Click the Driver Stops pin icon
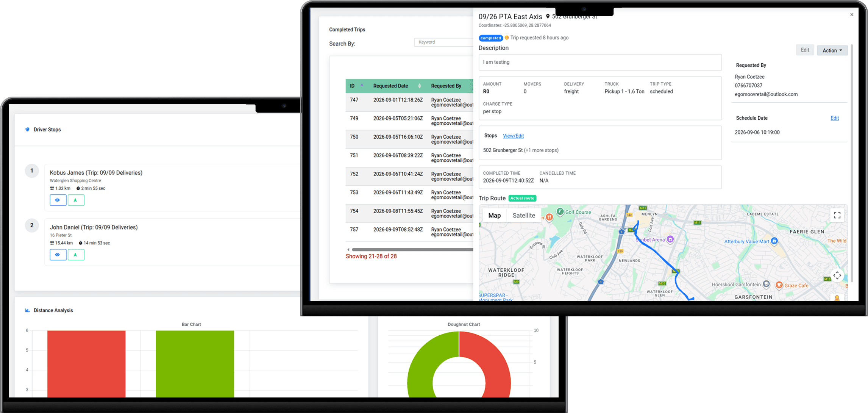 pyautogui.click(x=27, y=130)
